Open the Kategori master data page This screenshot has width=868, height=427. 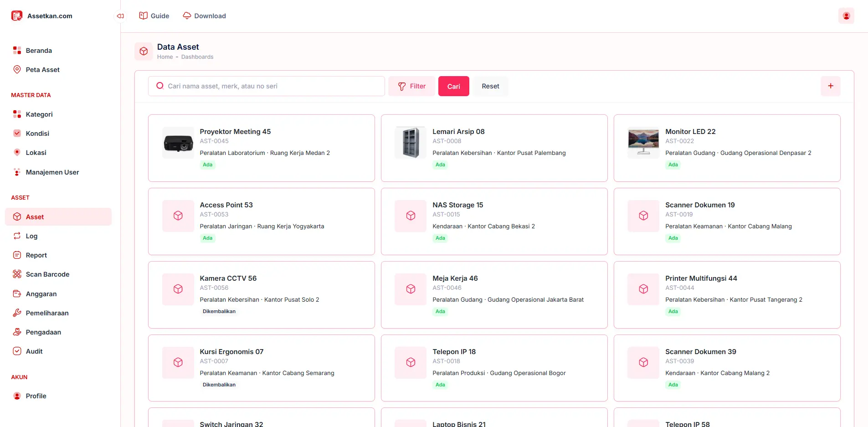[58, 114]
